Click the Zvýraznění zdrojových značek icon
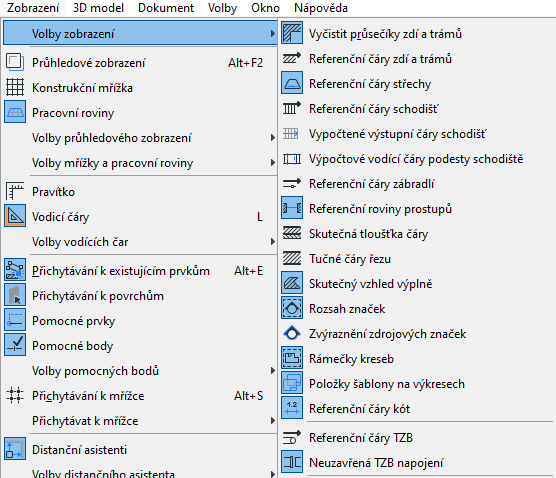 coord(292,333)
